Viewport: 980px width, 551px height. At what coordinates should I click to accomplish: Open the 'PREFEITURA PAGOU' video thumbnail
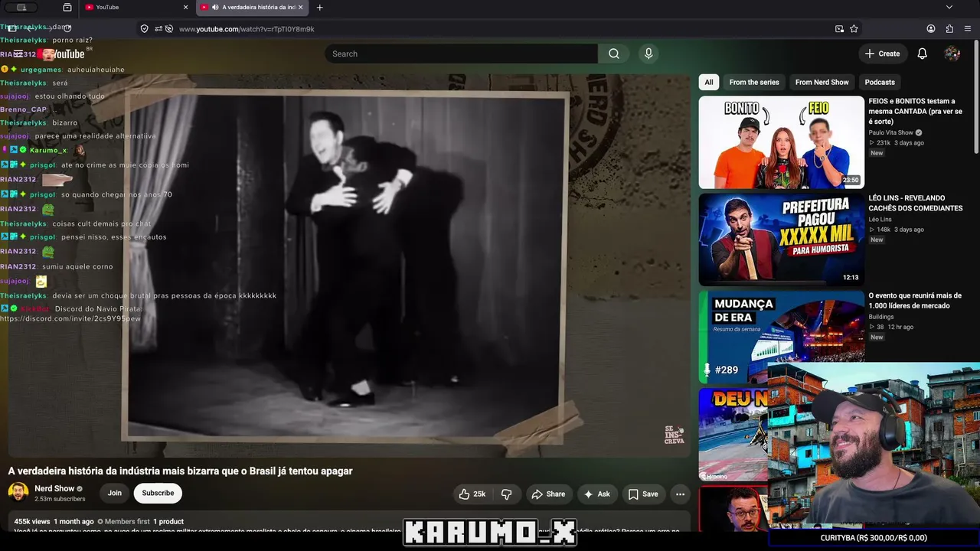coord(782,240)
